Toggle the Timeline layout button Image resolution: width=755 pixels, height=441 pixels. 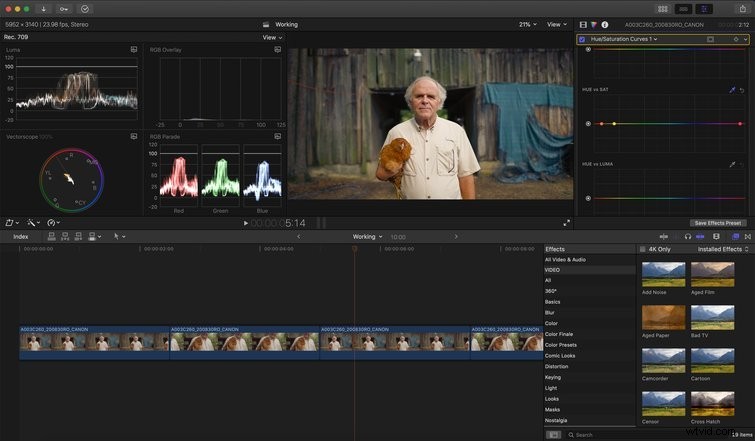point(683,9)
